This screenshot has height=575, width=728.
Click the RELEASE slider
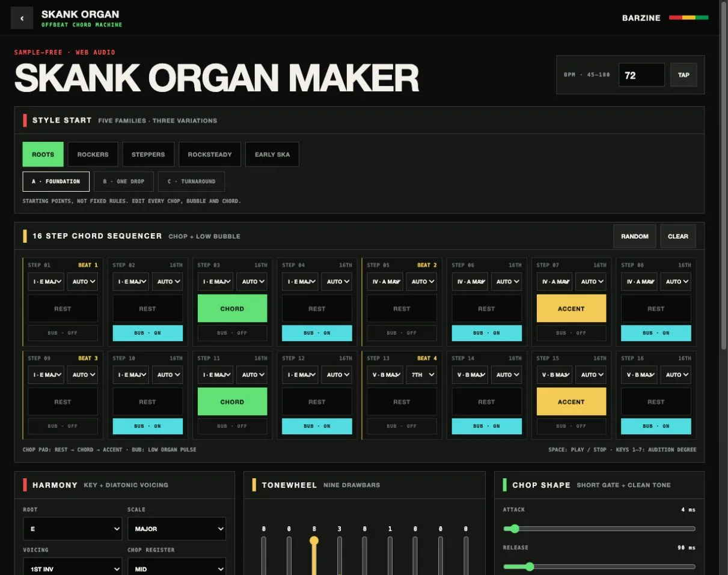(599, 567)
